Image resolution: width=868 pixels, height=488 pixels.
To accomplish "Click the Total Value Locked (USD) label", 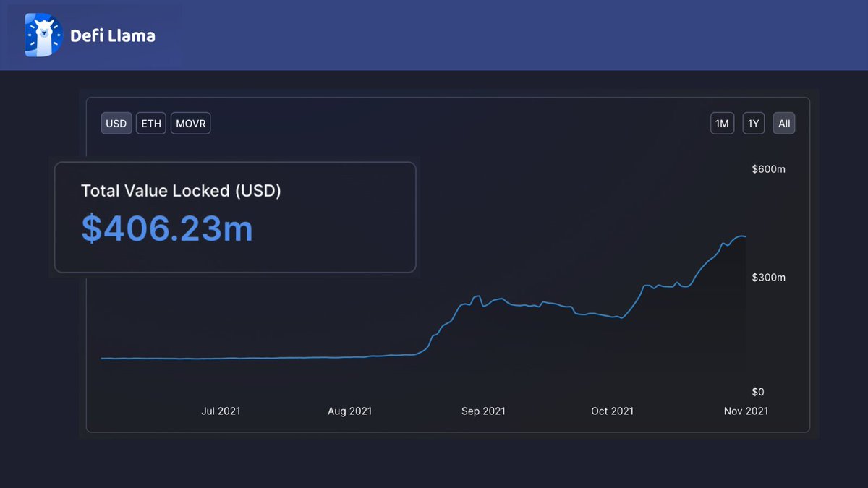I will 181,191.
